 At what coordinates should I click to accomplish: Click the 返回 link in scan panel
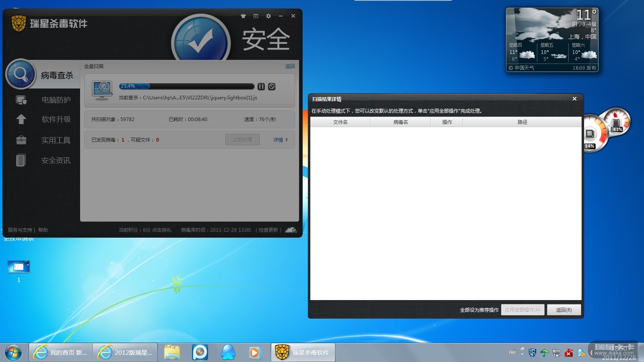click(x=290, y=66)
